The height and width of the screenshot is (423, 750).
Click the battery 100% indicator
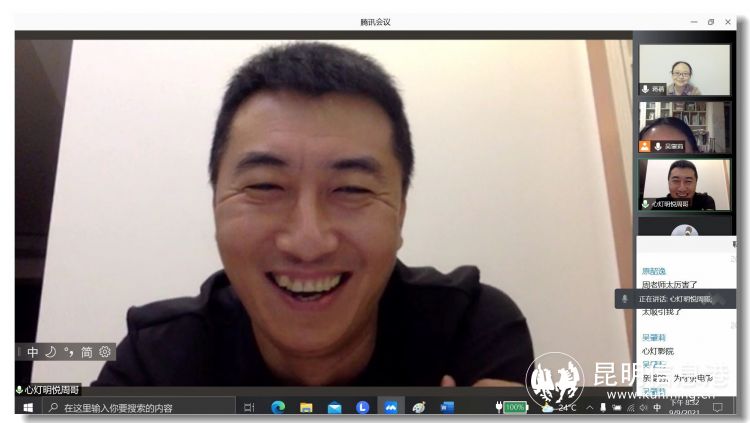[x=512, y=407]
